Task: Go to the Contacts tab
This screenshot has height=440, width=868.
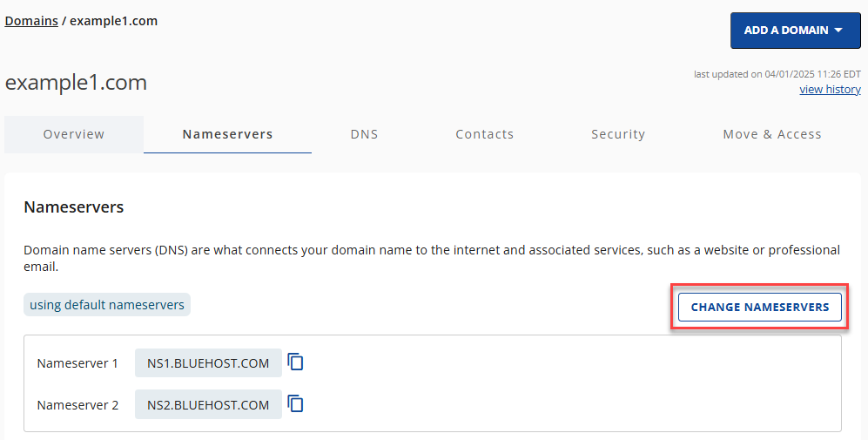Action: pos(484,134)
